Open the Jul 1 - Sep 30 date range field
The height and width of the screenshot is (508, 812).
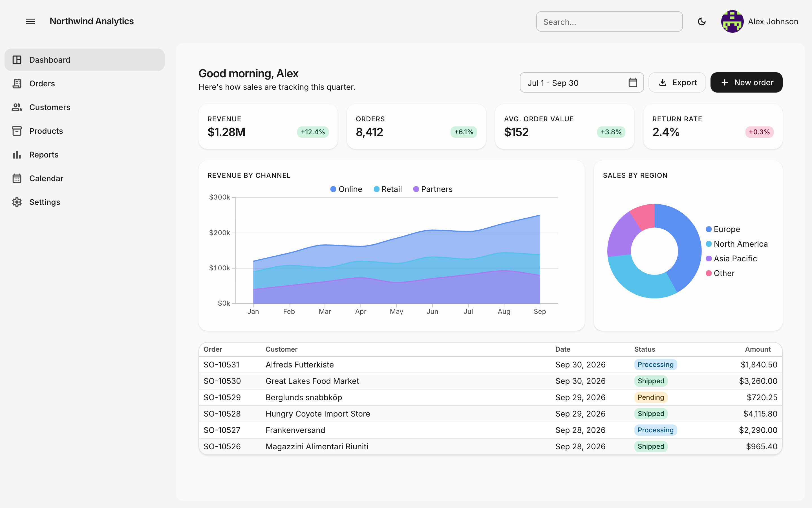click(581, 83)
